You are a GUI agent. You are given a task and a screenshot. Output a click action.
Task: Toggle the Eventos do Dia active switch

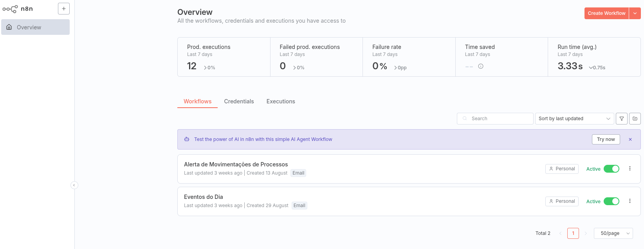point(611,201)
